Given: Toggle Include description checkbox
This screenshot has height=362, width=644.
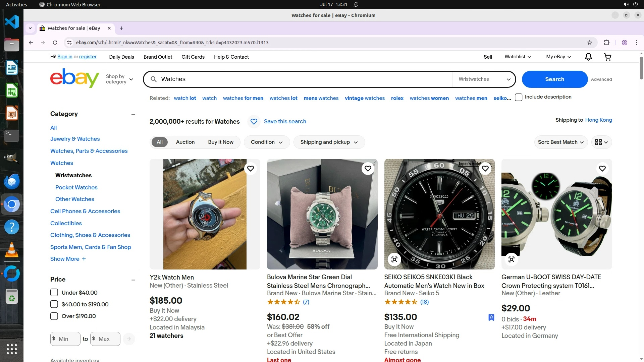Looking at the screenshot, I should pos(519,97).
